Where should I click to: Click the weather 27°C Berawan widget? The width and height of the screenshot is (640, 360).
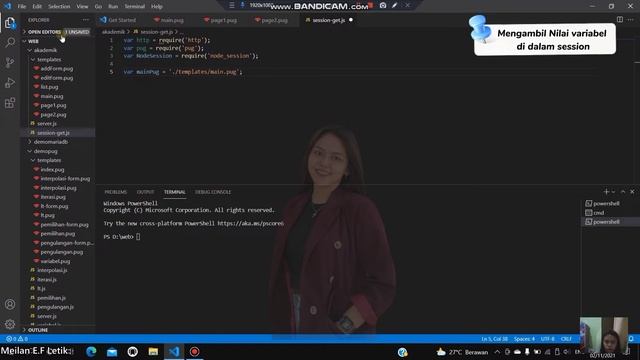(x=462, y=352)
